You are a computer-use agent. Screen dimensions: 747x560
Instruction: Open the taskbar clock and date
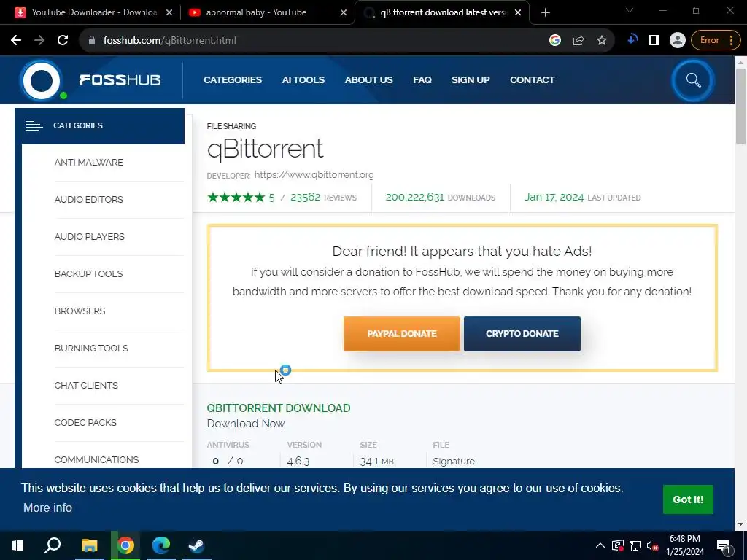[685, 545]
